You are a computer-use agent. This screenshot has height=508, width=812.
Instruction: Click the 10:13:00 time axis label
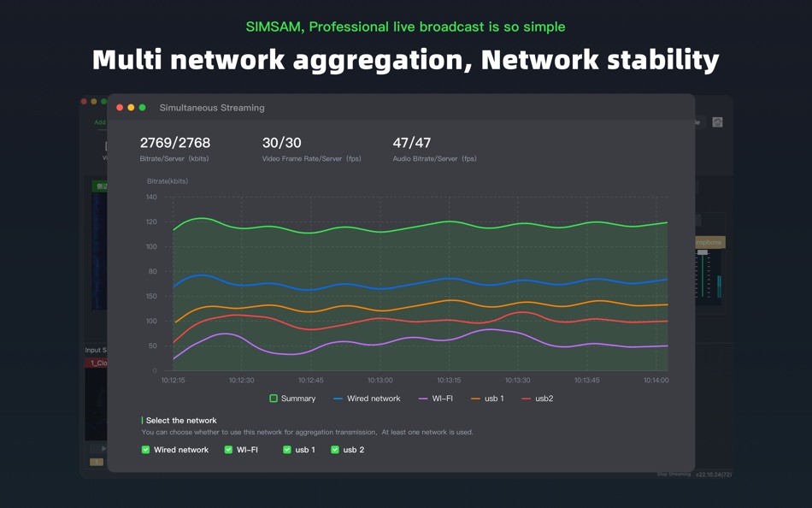point(380,380)
